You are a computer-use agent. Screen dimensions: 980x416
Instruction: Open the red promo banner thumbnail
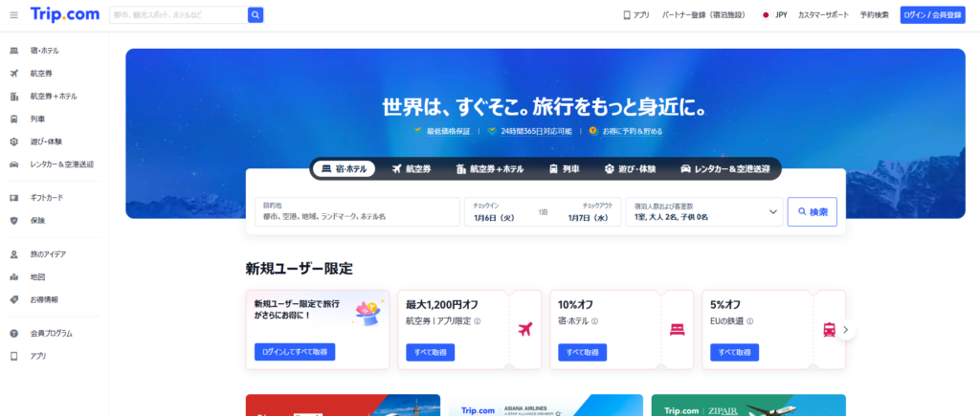point(343,405)
